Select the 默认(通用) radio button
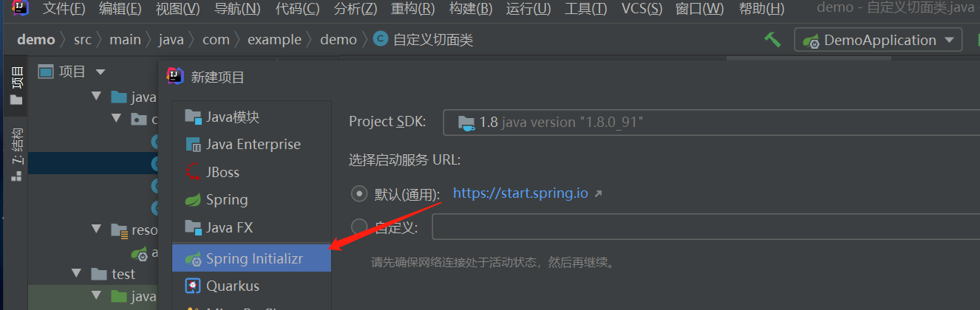 coord(359,194)
